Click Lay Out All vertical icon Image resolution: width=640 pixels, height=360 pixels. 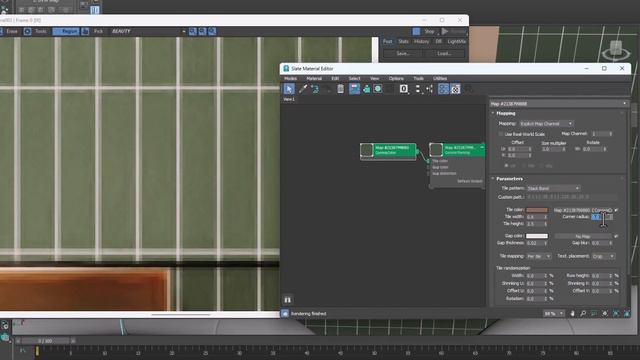point(418,89)
